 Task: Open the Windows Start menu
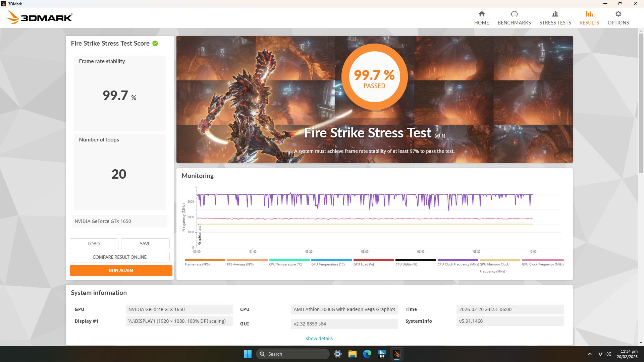tap(248, 354)
